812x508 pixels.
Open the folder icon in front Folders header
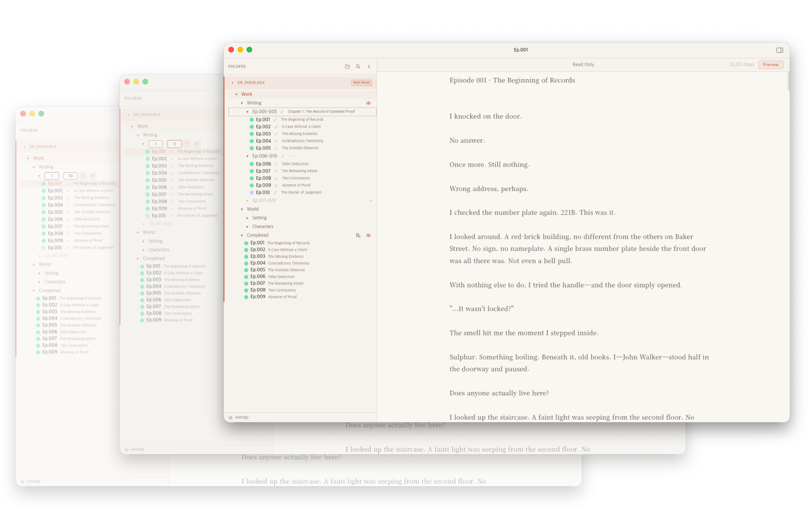347,67
